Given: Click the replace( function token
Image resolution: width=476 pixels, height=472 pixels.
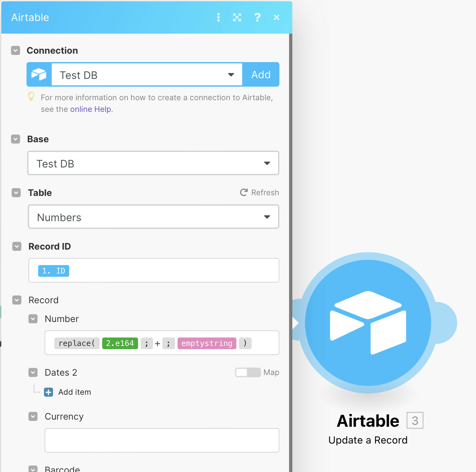Looking at the screenshot, I should tap(77, 343).
